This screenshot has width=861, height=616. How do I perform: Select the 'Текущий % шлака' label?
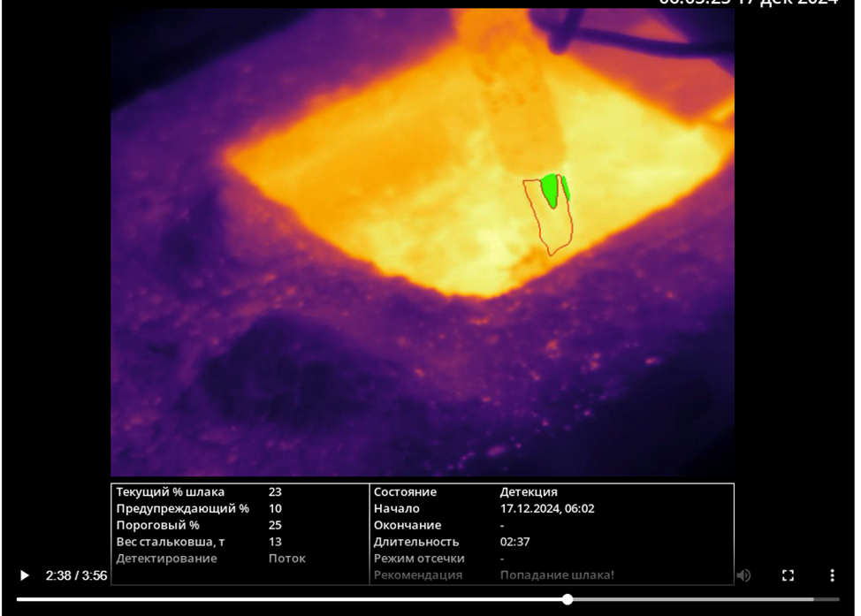click(171, 492)
